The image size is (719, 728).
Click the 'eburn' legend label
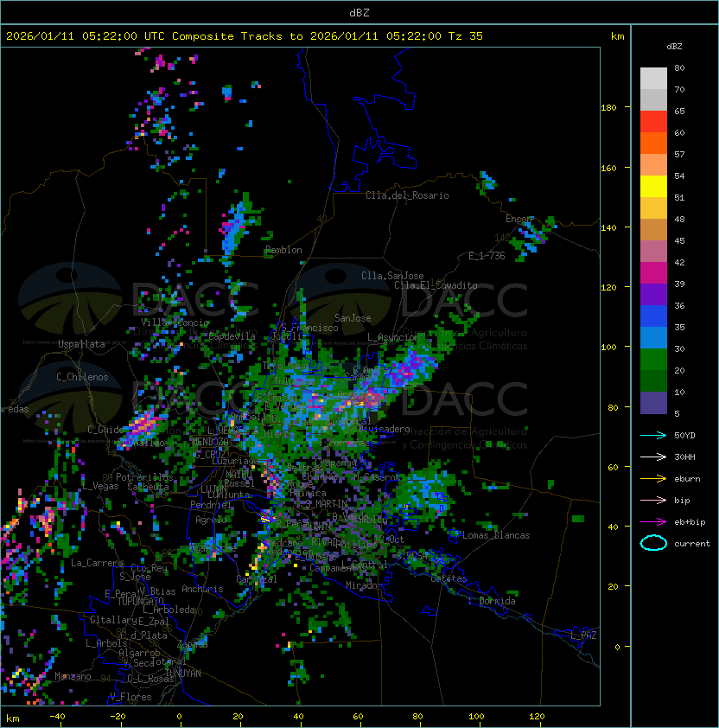687,479
